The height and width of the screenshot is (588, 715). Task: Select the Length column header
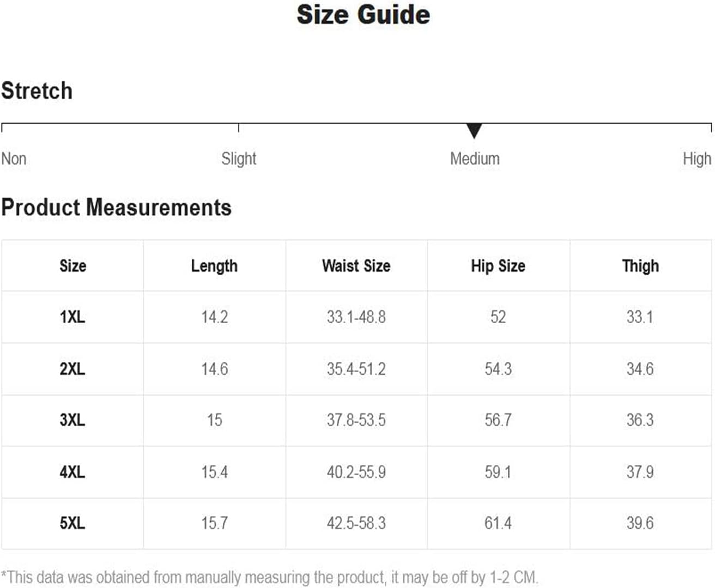[x=214, y=266]
